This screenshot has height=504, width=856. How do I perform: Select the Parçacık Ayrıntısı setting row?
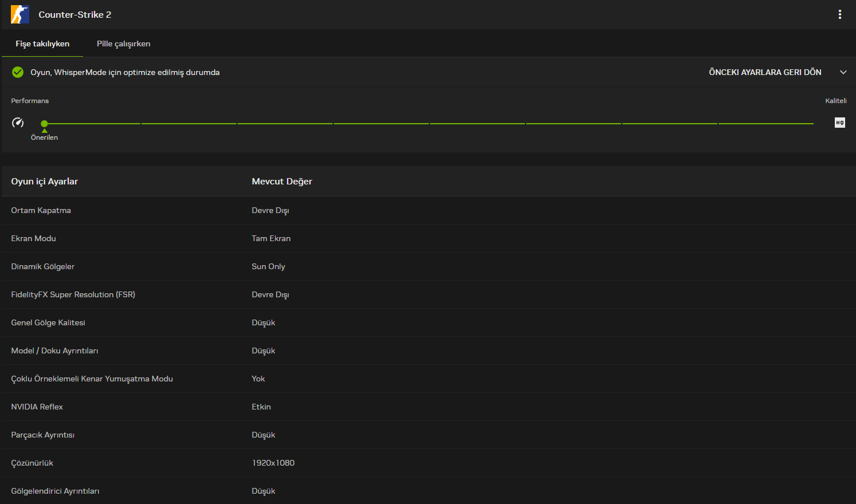[x=429, y=435]
